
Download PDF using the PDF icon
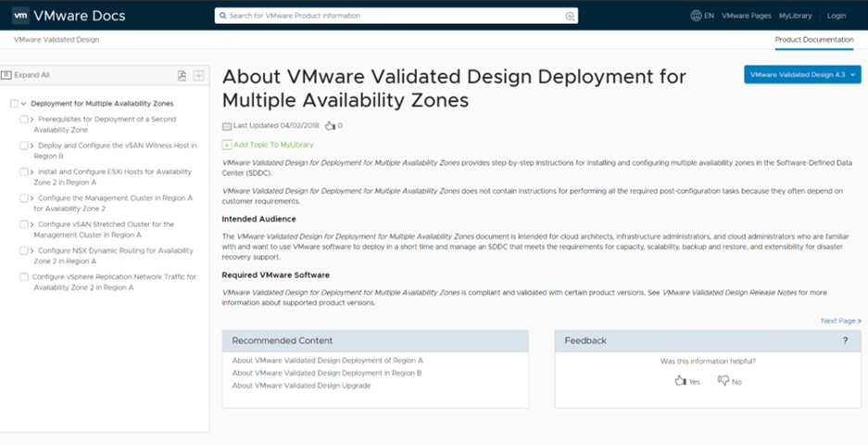(182, 75)
